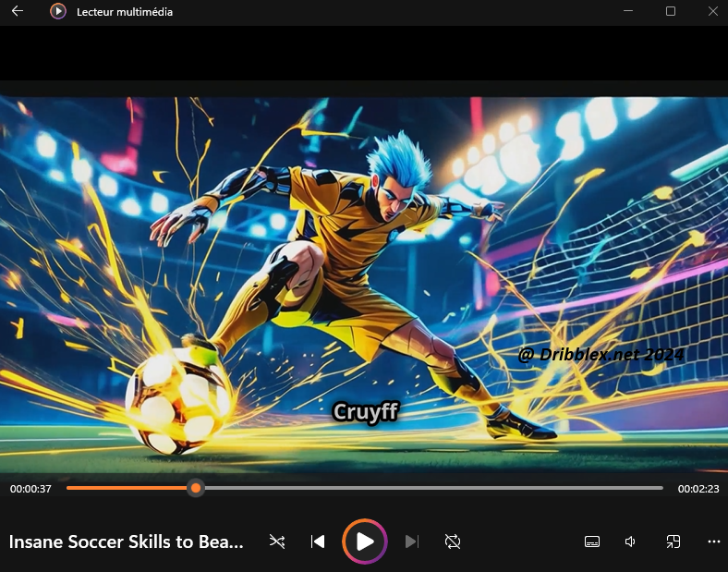The width and height of the screenshot is (728, 572).
Task: Click the back arrow in title bar
Action: pos(17,12)
